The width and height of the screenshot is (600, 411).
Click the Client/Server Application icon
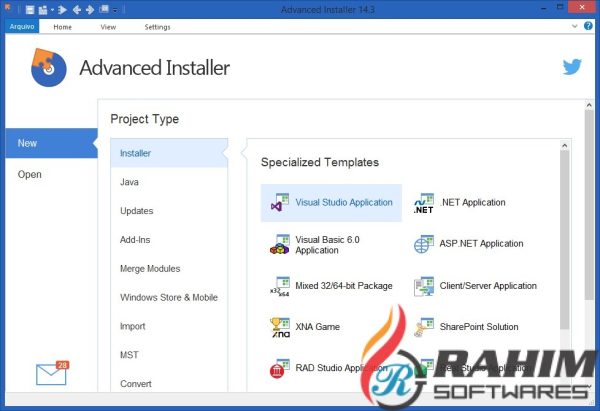(x=424, y=286)
